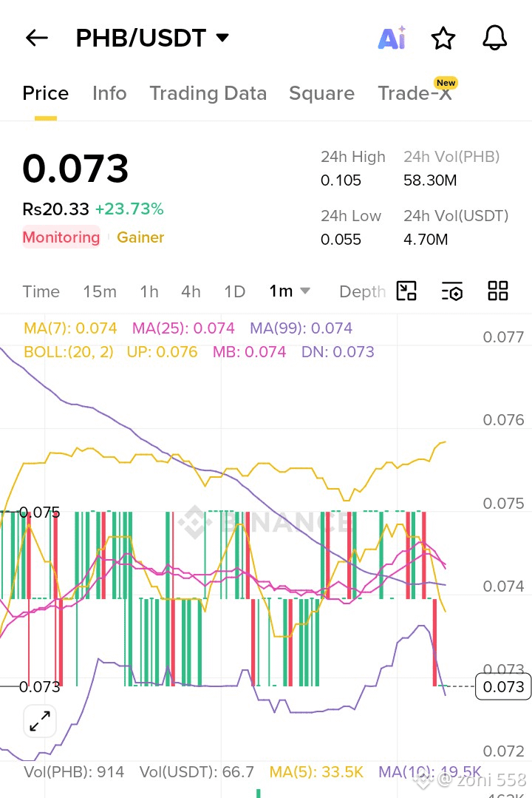Switch to the Price tab
532x798 pixels.
point(45,94)
